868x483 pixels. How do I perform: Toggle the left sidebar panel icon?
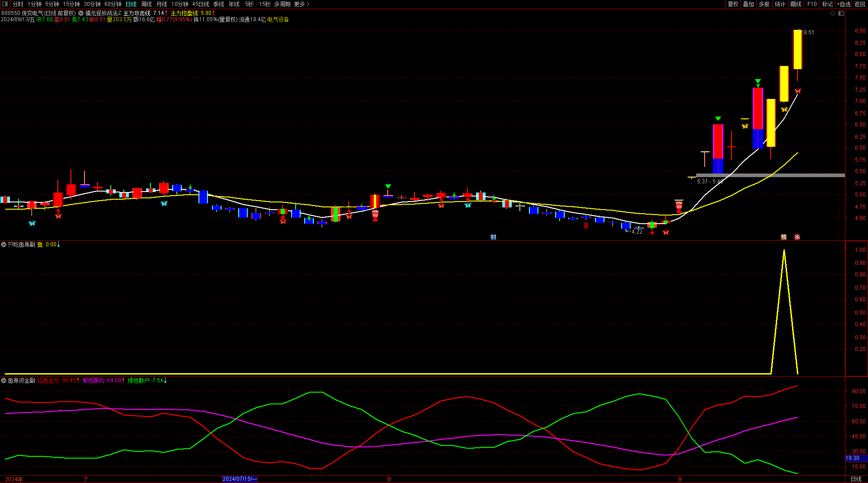[x=5, y=4]
